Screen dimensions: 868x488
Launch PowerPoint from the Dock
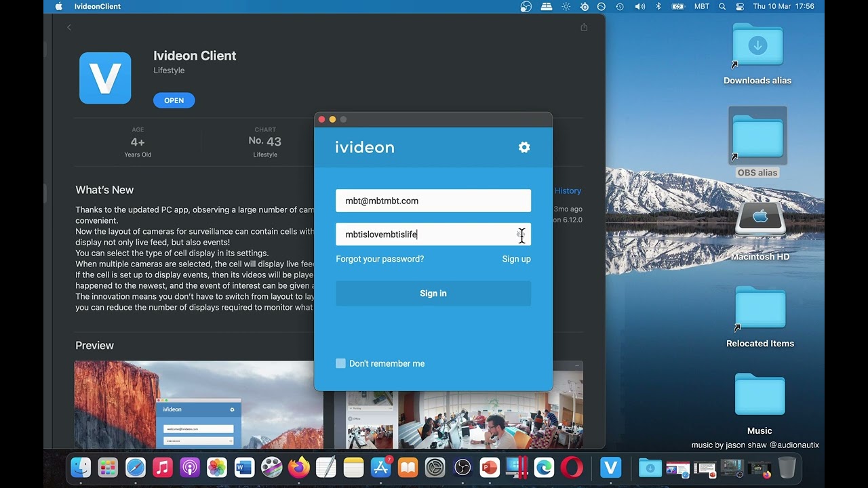pos(489,468)
